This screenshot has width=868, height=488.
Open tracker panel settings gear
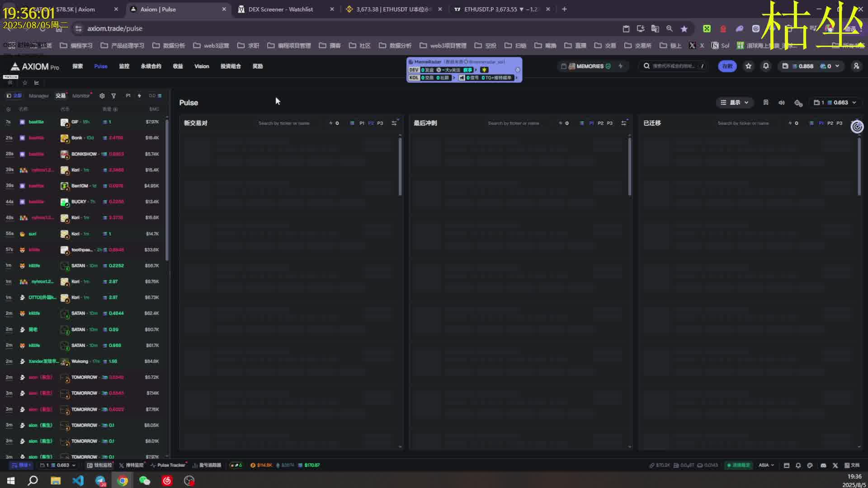pos(102,96)
